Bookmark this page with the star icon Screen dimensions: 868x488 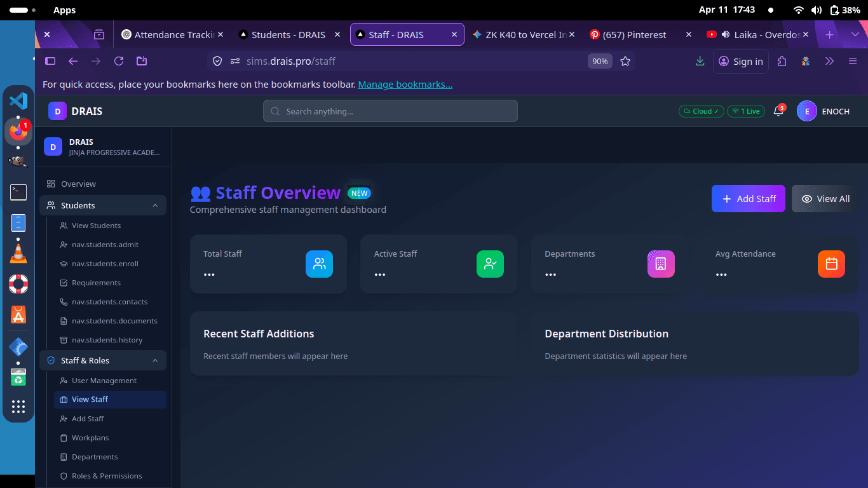pyautogui.click(x=625, y=61)
